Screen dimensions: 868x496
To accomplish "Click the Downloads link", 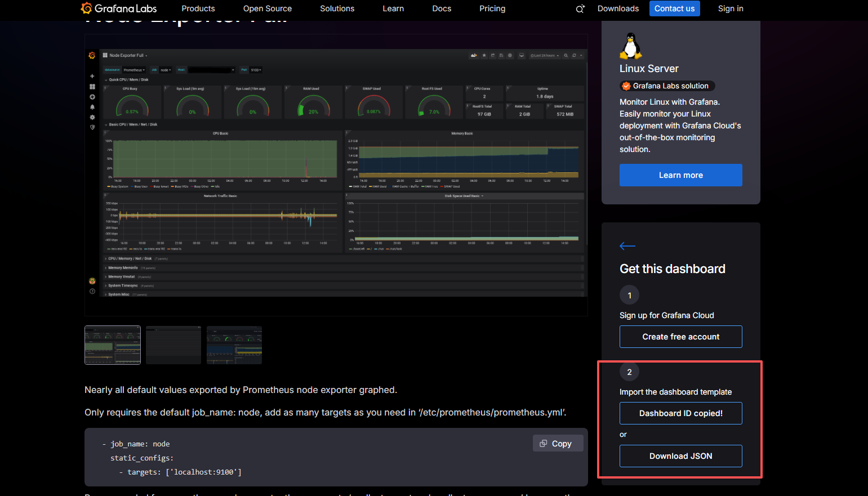I will (618, 8).
